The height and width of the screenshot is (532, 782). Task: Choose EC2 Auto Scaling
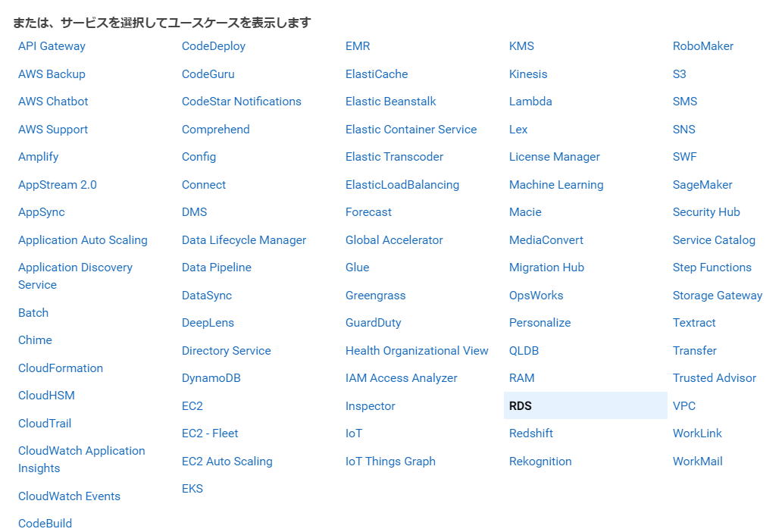(x=227, y=462)
